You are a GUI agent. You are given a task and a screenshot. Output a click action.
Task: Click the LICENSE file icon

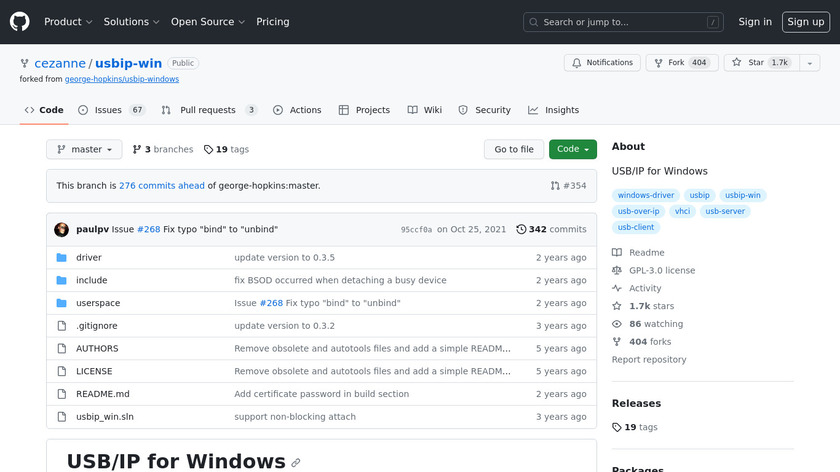[62, 371]
